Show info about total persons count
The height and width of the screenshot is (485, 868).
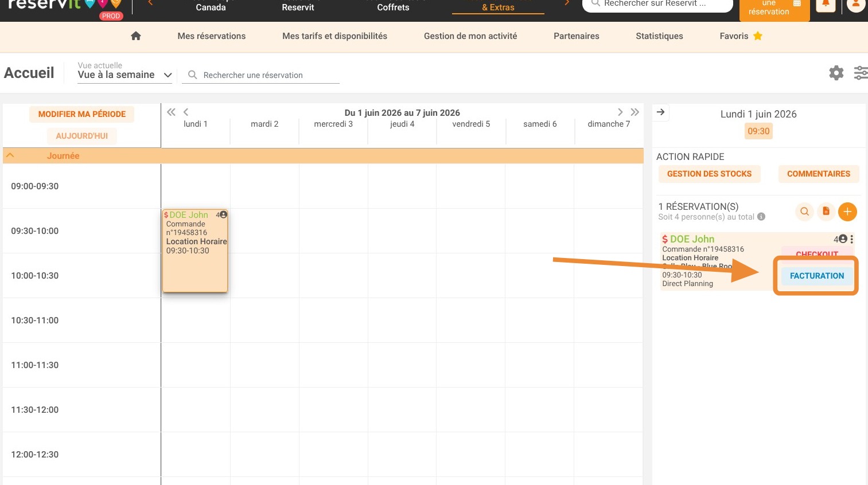[x=761, y=217]
